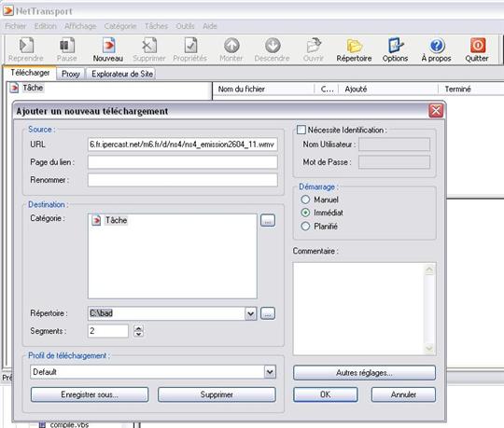Screen dimensions: 504x428
Task: Click the Annuler button
Action: 403,394
